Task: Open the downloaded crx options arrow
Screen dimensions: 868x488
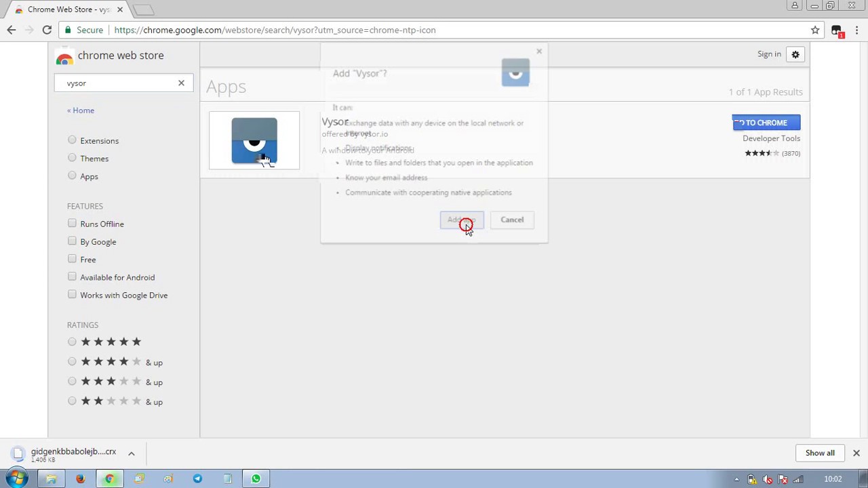Action: pyautogui.click(x=132, y=453)
